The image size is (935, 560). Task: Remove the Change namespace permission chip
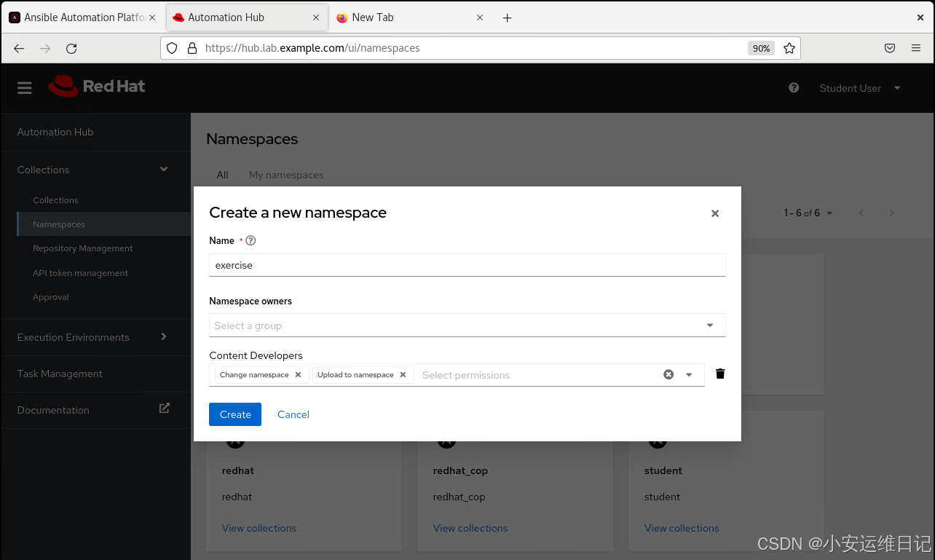click(x=298, y=375)
